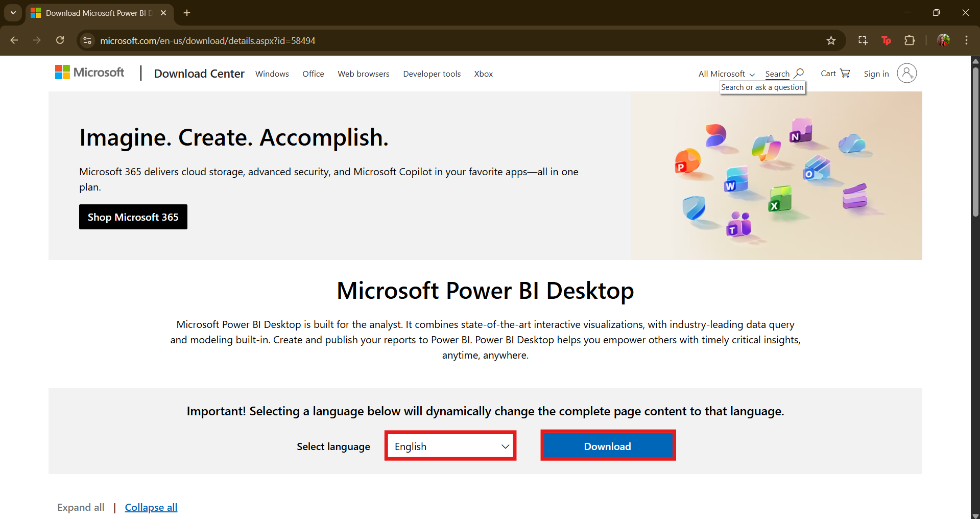Close the Download Microsoft Power BI tab
This screenshot has width=980, height=519.
coord(163,13)
